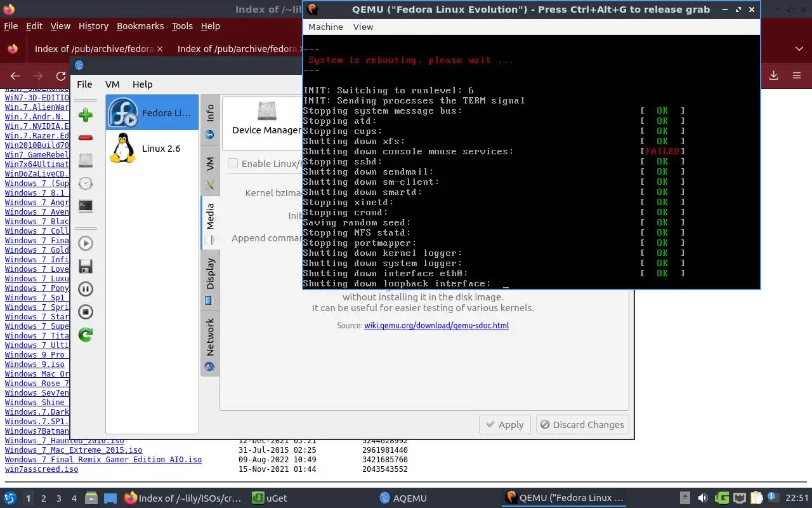Open Wondows_7_Final_Remix_Gamer_Edition_AIO.iso link

point(103,460)
